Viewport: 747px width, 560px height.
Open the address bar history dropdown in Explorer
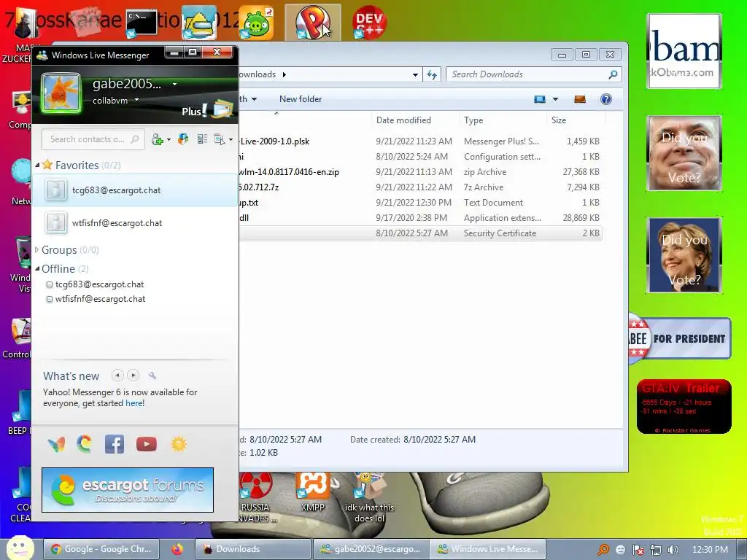coord(415,75)
